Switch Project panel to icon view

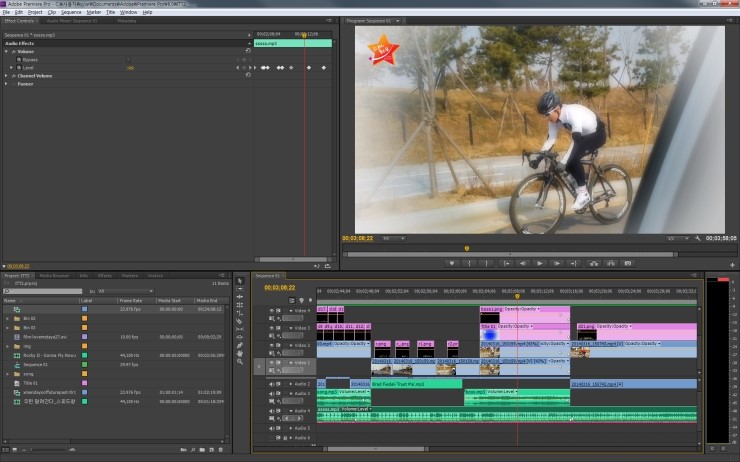[15, 450]
